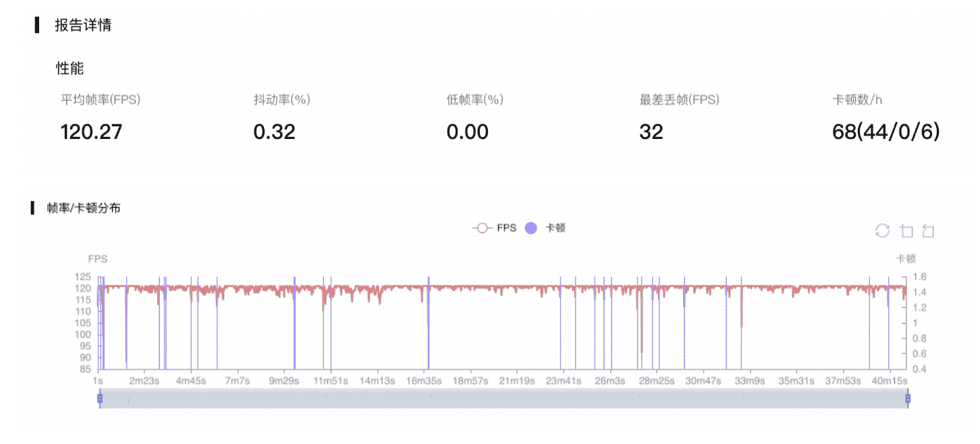Click the 报告详情 section heading

(x=83, y=26)
